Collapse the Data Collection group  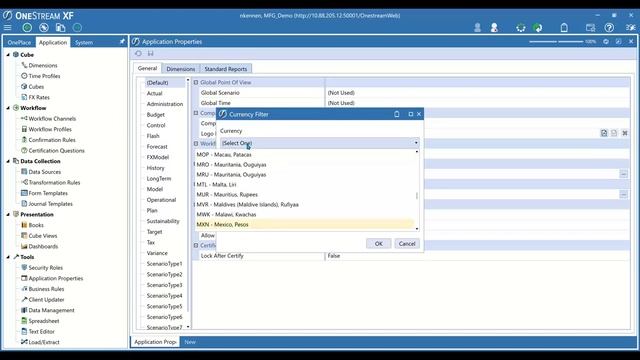8,161
